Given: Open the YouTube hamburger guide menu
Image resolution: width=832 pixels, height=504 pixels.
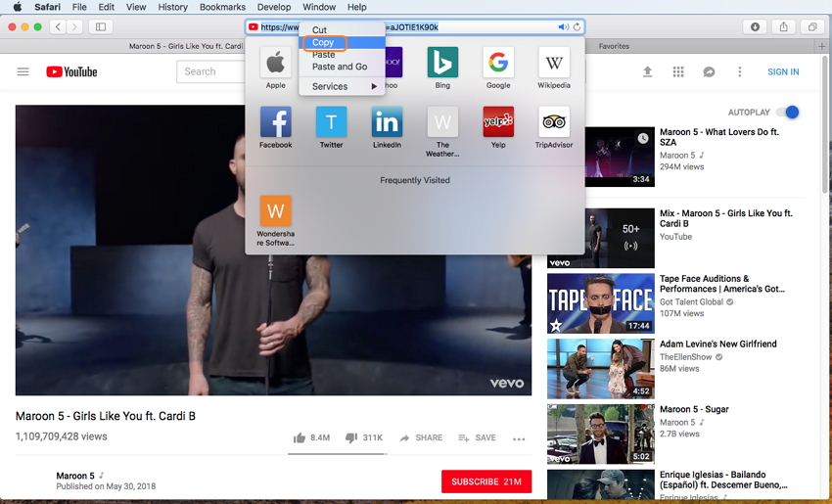Looking at the screenshot, I should [x=23, y=71].
